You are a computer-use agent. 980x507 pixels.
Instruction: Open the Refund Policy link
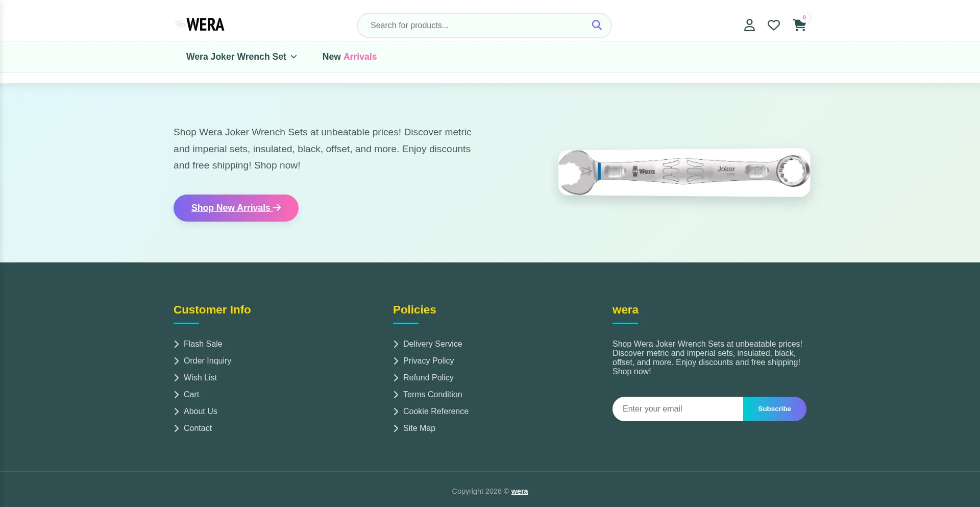click(x=428, y=378)
